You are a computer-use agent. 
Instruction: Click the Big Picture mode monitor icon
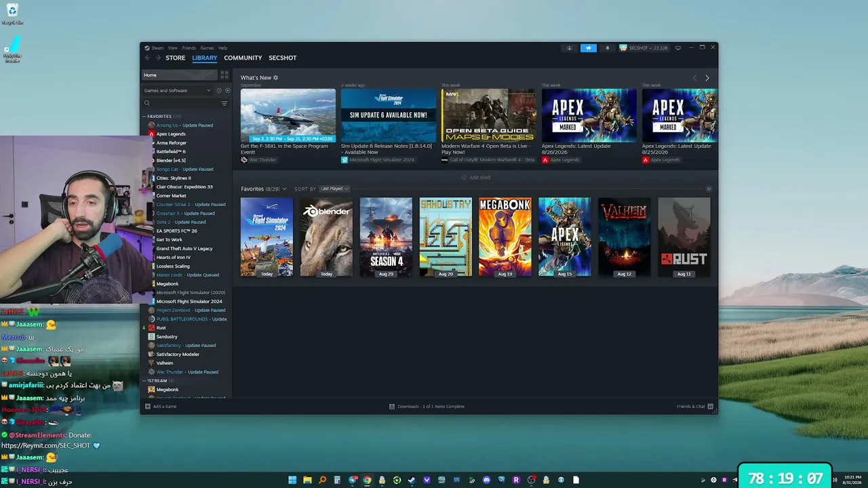tap(677, 48)
